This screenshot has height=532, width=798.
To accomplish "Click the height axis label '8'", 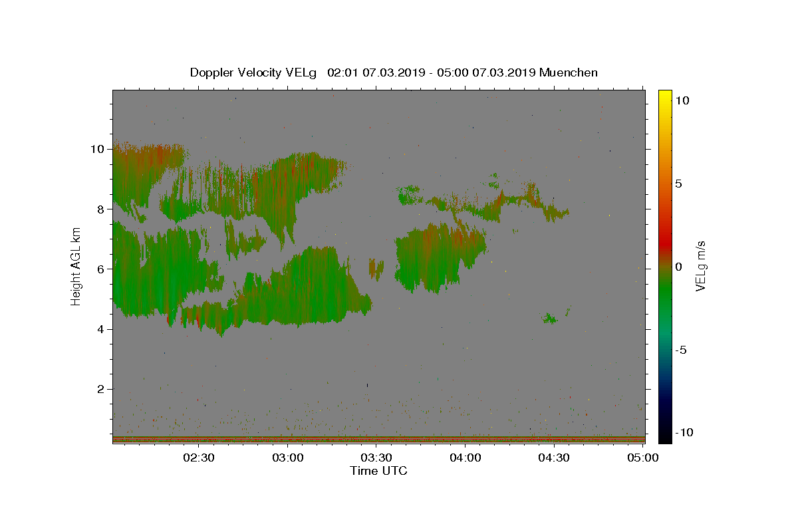I will pyautogui.click(x=102, y=209).
